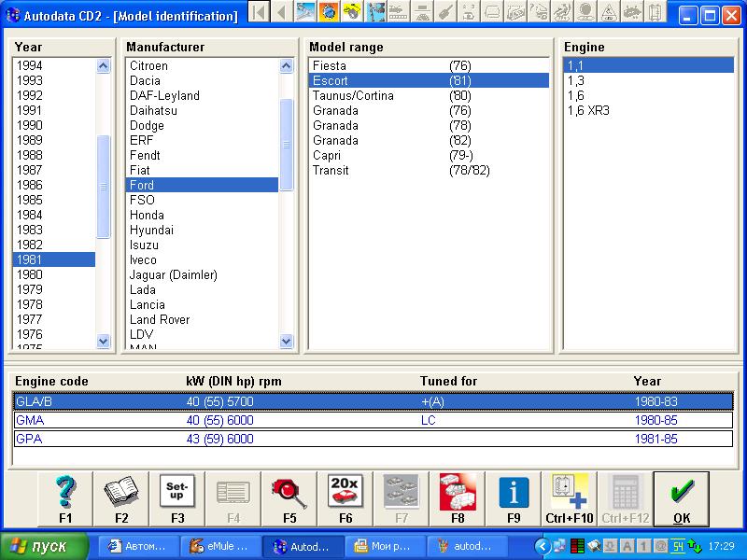Open the light-blue tools icon in top toolbar
Viewport: 747px width, 560px height.
[x=305, y=12]
